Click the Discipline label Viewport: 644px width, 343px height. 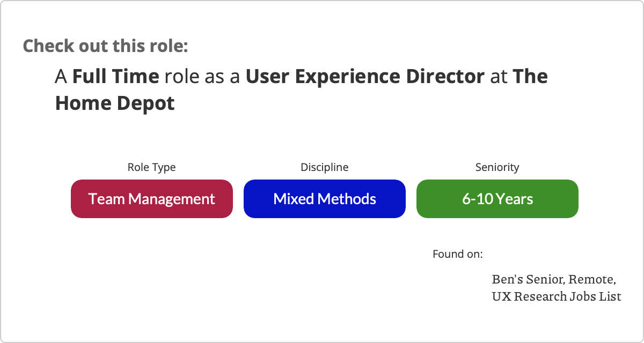tap(325, 167)
